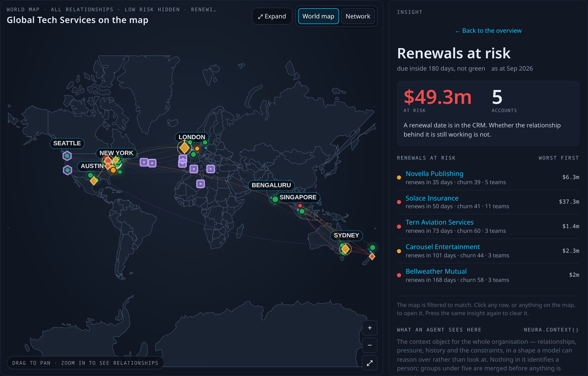Select the SYDNEY city label

[346, 235]
